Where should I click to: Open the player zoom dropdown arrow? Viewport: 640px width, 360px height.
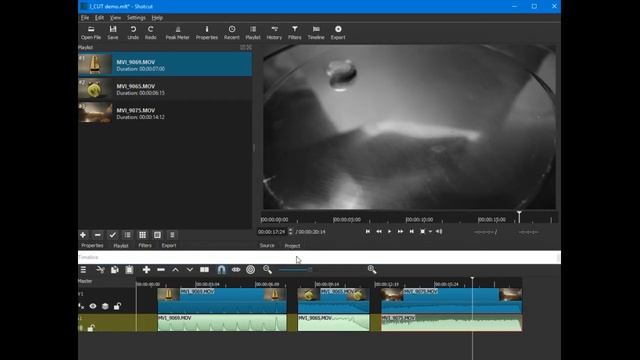click(x=430, y=231)
